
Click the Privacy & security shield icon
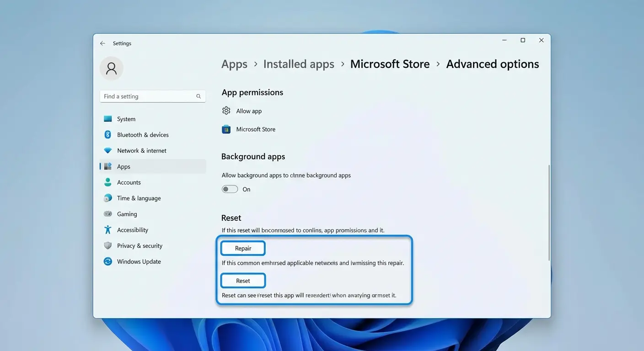tap(108, 245)
